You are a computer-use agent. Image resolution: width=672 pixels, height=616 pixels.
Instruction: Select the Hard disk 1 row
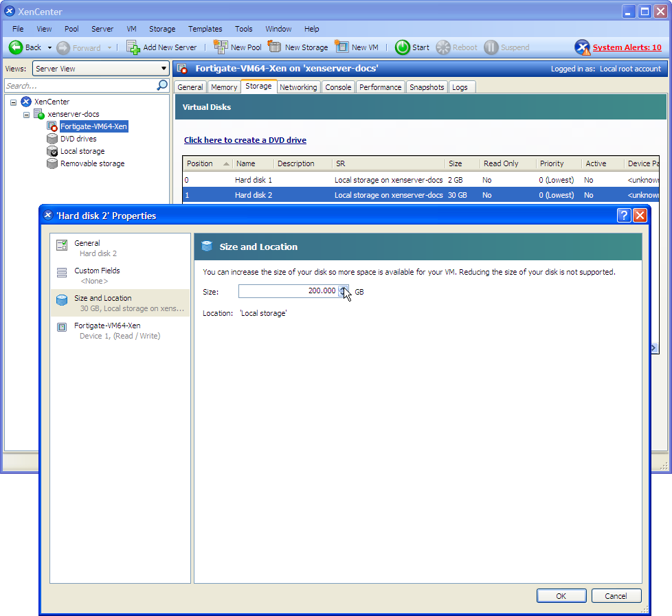421,180
